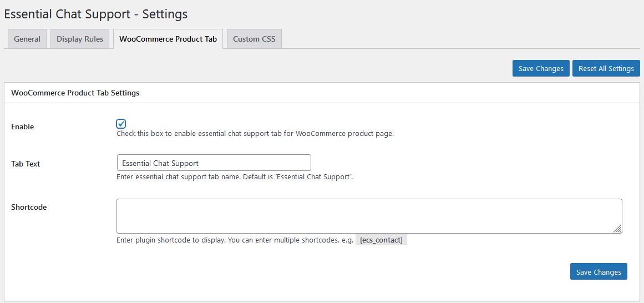Click the 'Enter essential chat support tab name' hint

point(235,178)
